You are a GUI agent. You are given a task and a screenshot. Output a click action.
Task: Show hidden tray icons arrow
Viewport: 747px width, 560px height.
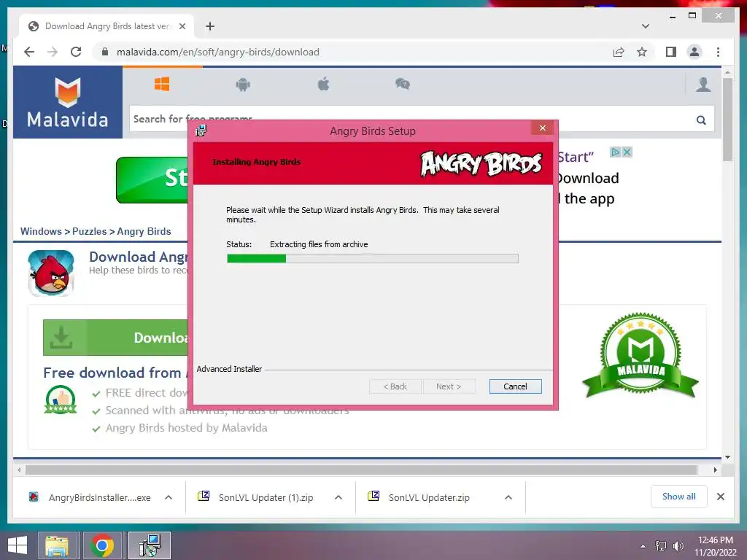tap(643, 546)
